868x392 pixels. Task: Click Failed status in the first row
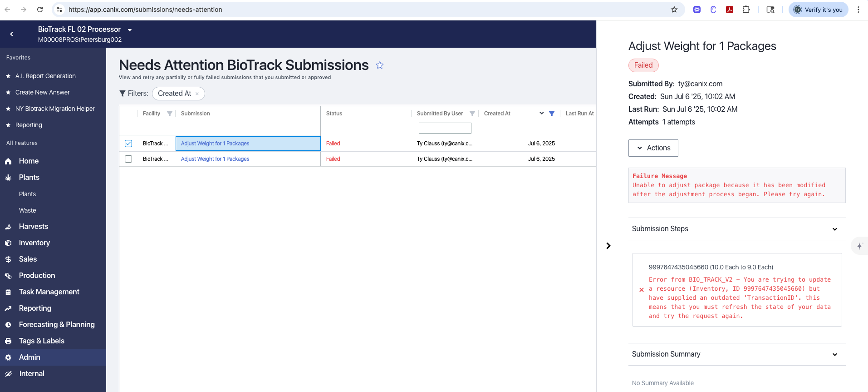pyautogui.click(x=333, y=144)
